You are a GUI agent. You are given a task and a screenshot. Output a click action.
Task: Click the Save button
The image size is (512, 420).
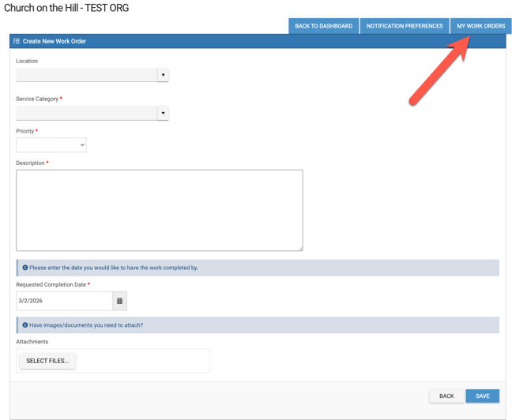[x=482, y=396]
